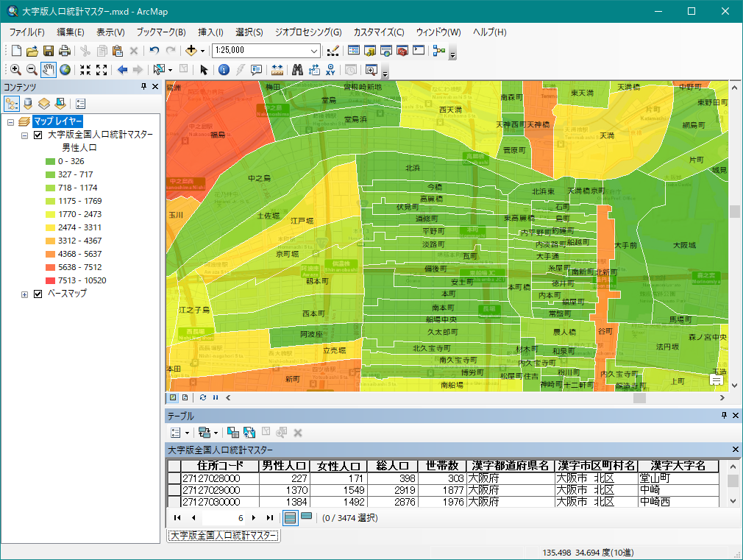This screenshot has width=743, height=560.
Task: Click the 住所コード column header
Action: [x=220, y=466]
